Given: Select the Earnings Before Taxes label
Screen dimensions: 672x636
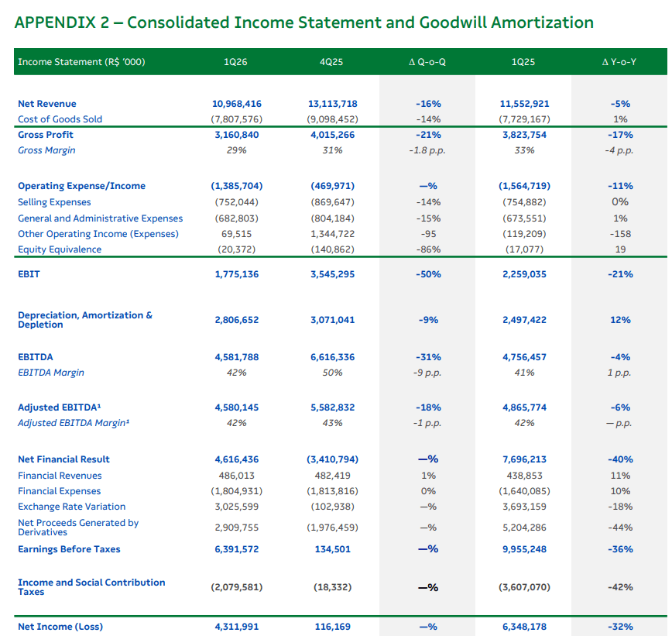Looking at the screenshot, I should click(69, 549).
